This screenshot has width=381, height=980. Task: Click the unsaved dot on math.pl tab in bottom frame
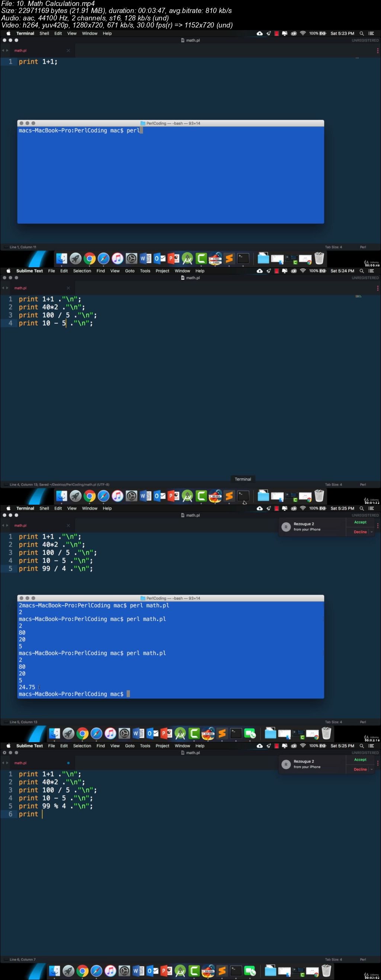point(68,763)
